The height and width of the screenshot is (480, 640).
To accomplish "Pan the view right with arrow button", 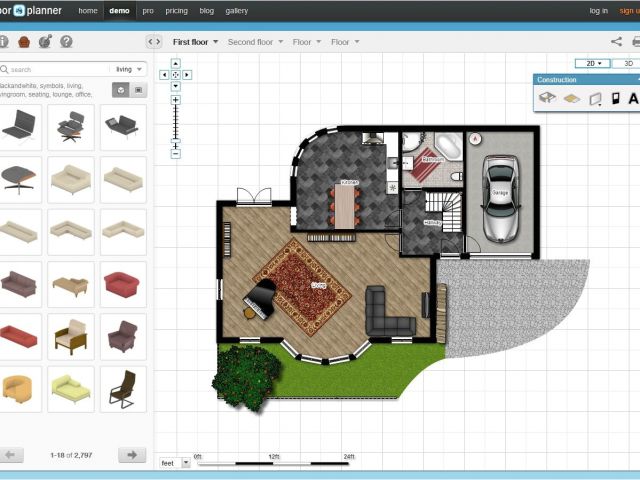I will tap(187, 75).
